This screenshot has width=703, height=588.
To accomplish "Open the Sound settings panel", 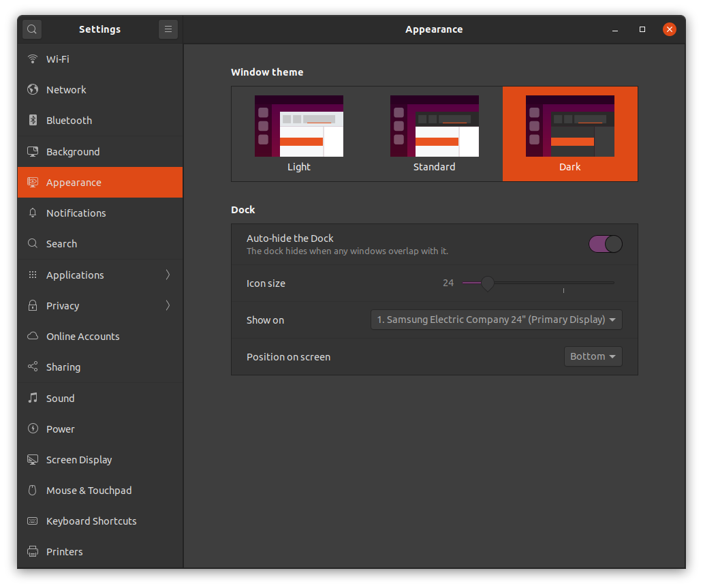I will click(100, 398).
